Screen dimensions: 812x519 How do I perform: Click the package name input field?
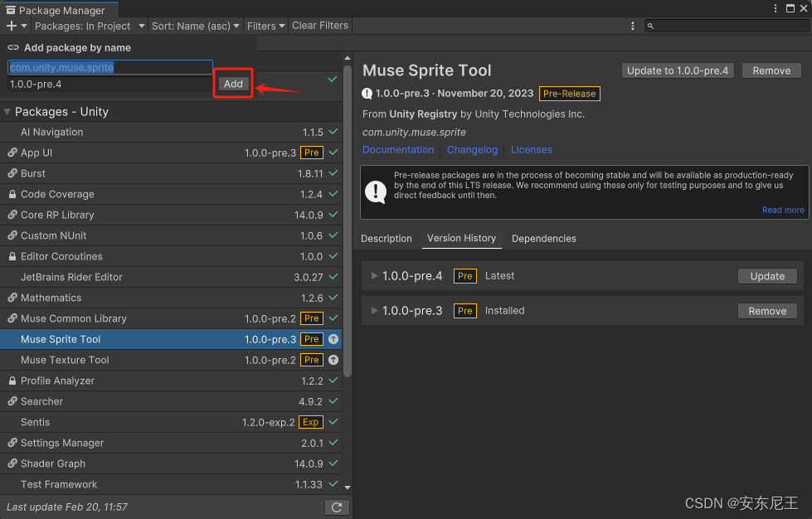[110, 67]
